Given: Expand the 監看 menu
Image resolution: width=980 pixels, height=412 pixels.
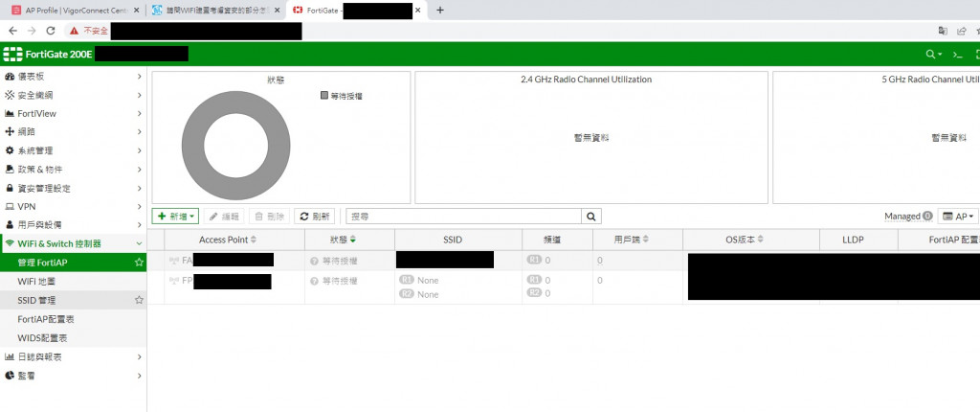Looking at the screenshot, I should [x=73, y=376].
